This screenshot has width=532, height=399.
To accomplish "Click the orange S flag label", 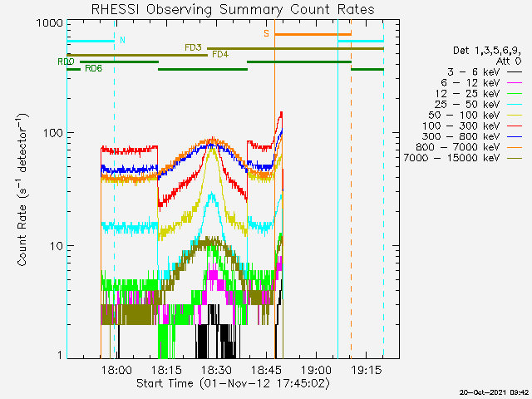I will tap(267, 33).
